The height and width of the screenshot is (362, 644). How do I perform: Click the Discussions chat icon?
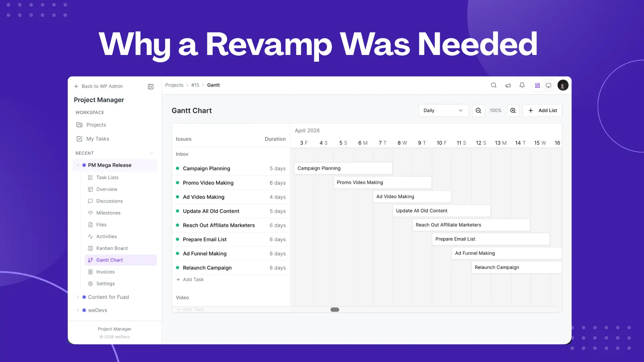point(90,201)
